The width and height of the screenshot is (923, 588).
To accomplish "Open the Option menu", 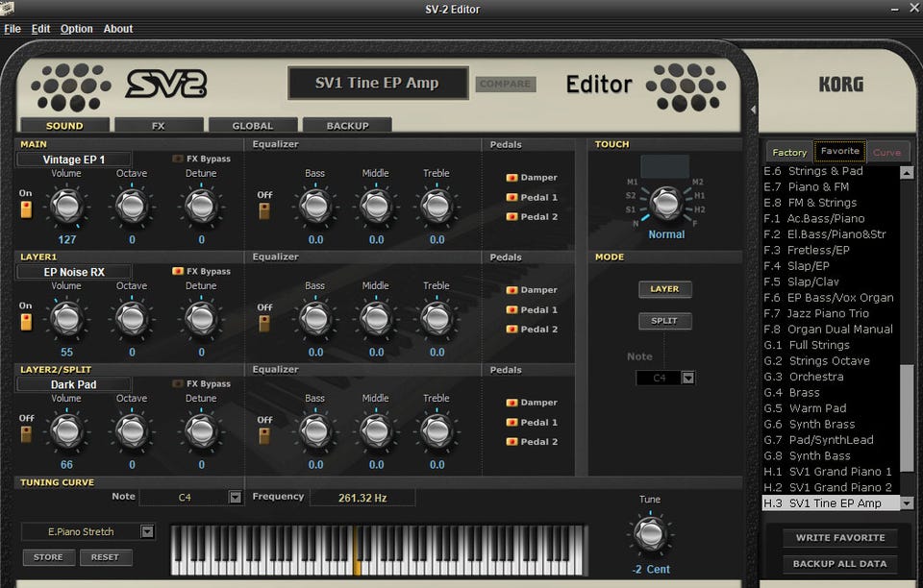I will (x=77, y=29).
